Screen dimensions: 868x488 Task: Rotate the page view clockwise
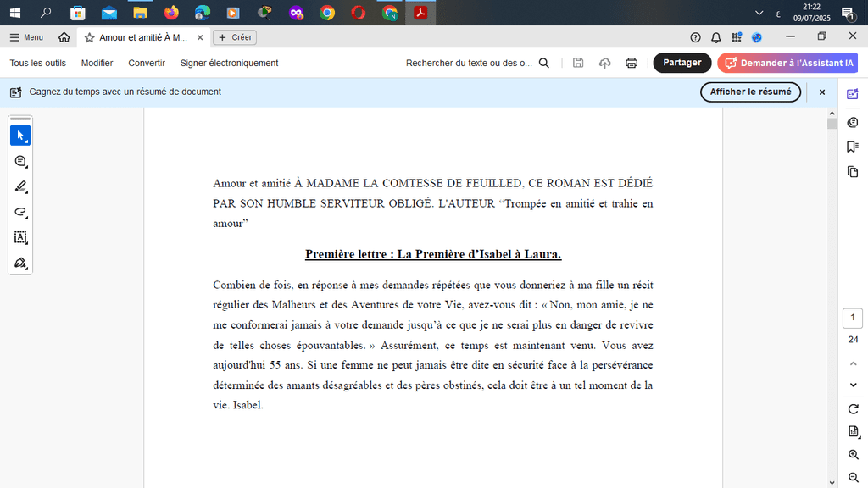[853, 409]
